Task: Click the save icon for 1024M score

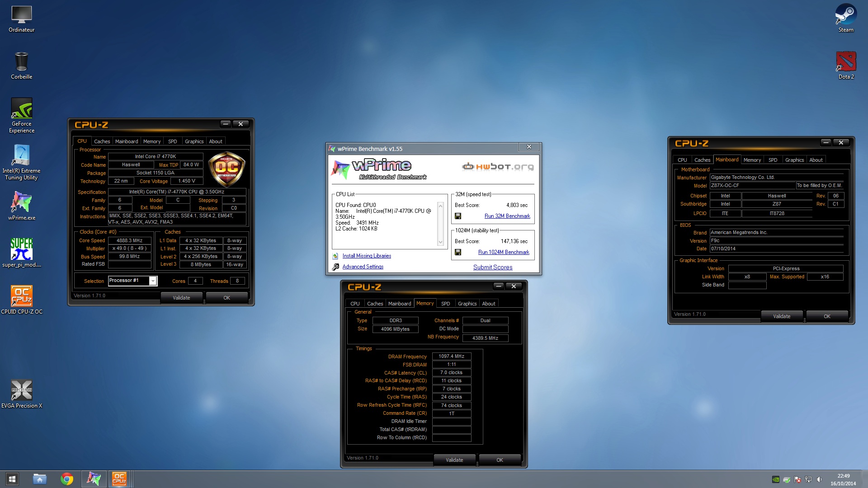Action: click(458, 252)
